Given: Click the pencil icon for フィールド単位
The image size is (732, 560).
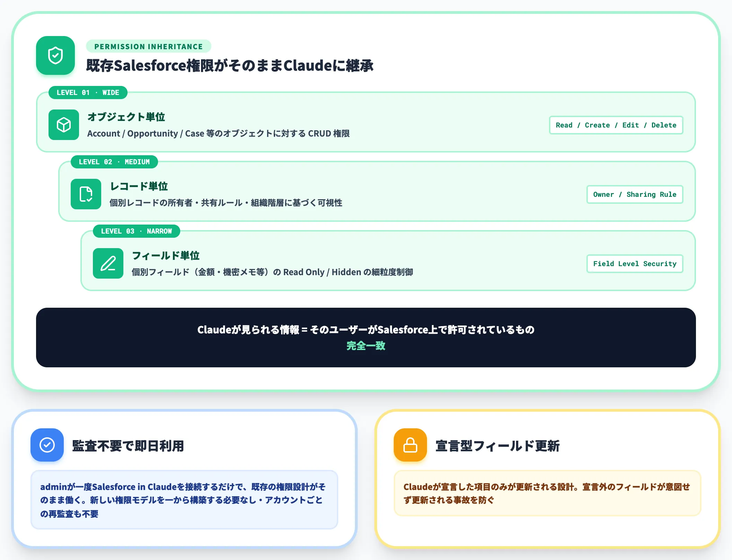Looking at the screenshot, I should (x=108, y=263).
